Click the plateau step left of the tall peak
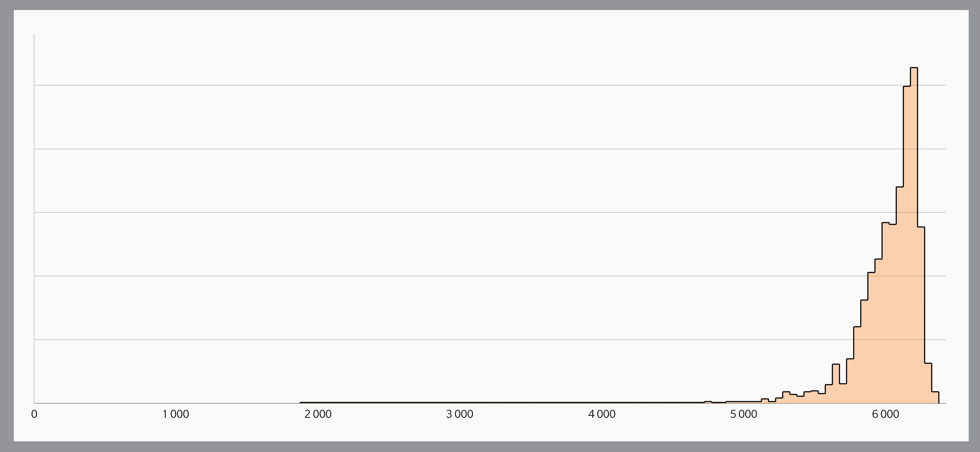980x452 pixels. click(889, 223)
